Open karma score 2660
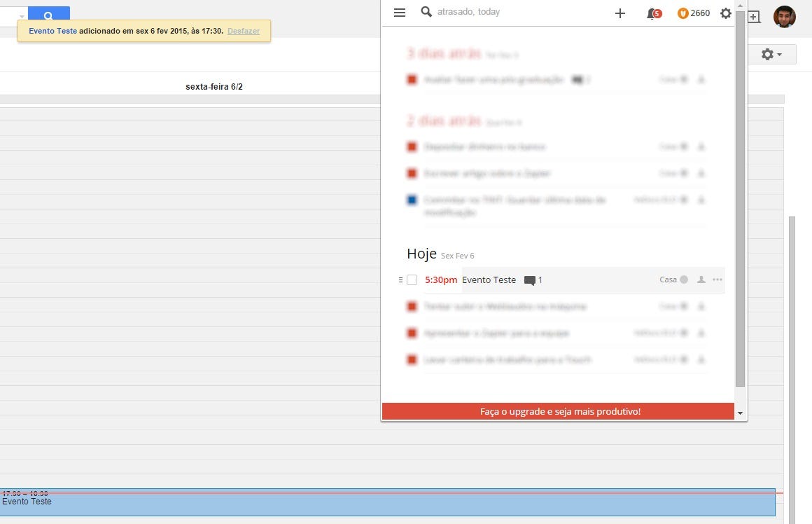The image size is (812, 524). click(694, 13)
